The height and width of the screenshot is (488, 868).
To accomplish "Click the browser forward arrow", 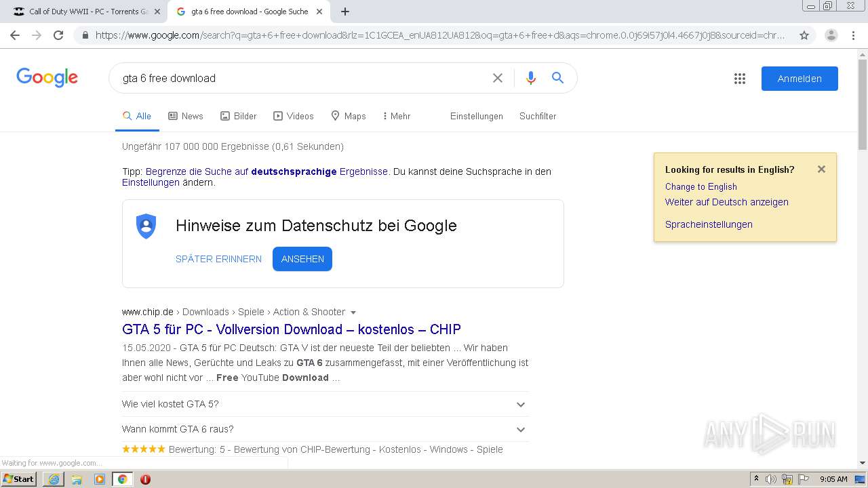I will [x=37, y=35].
